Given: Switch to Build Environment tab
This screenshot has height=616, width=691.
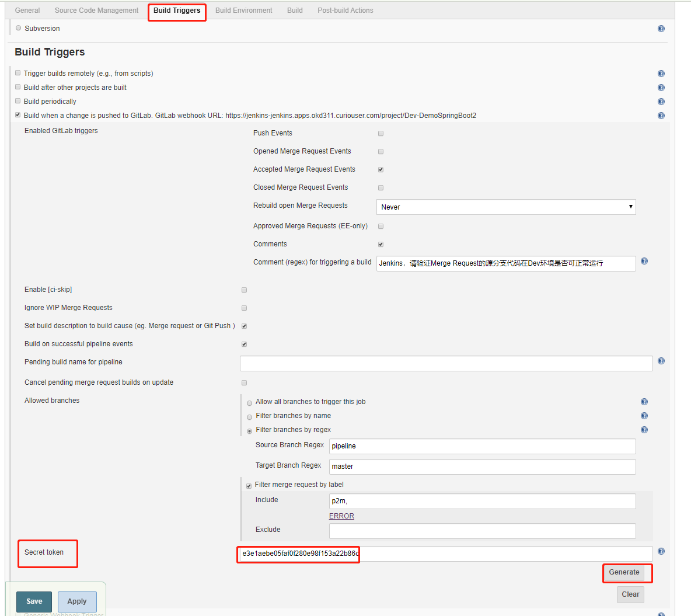Looking at the screenshot, I should pos(244,10).
